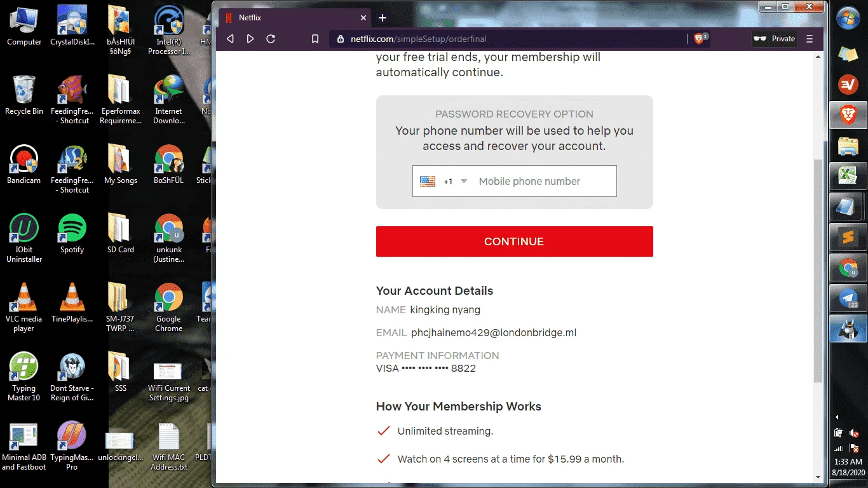Open Bandicam desktop shortcut

pos(24,164)
